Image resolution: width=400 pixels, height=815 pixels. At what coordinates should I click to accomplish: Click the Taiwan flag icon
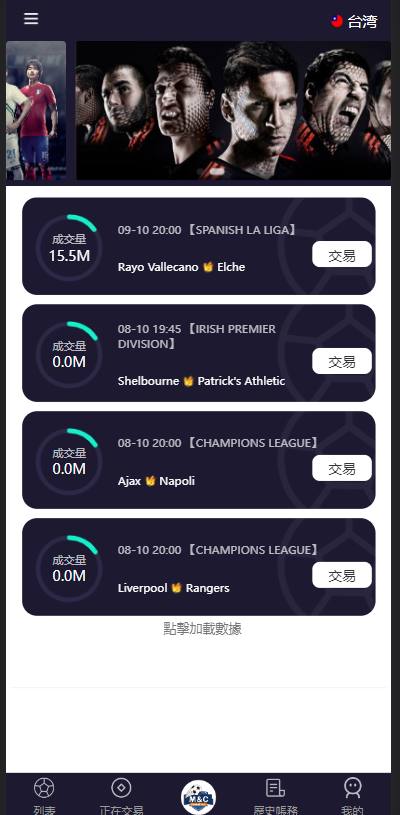(337, 21)
